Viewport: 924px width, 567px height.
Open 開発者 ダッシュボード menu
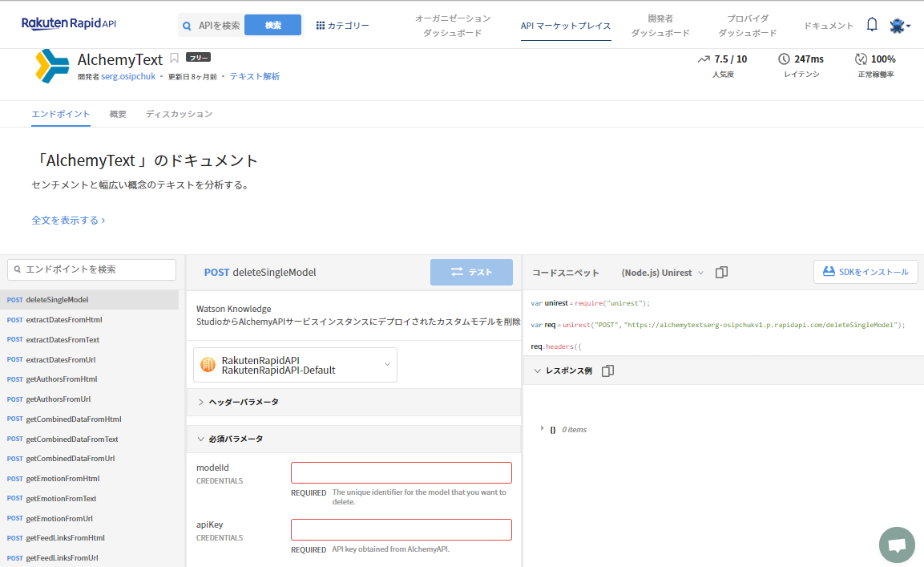coord(660,26)
